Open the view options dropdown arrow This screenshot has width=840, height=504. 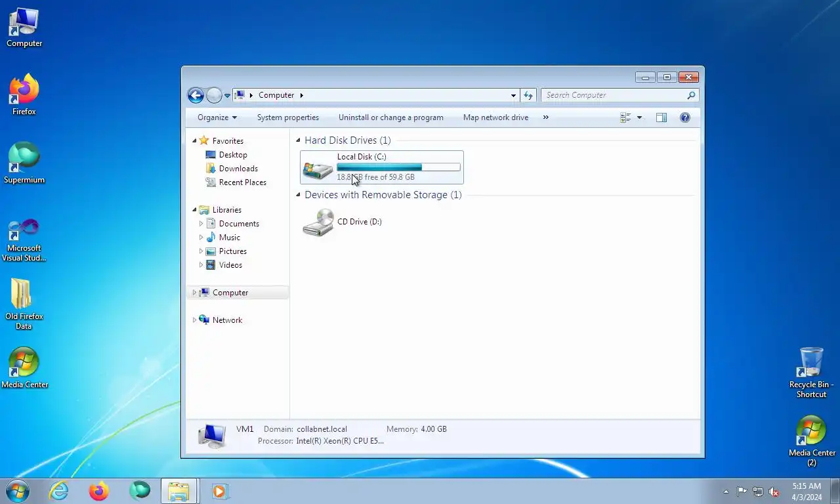coord(640,117)
